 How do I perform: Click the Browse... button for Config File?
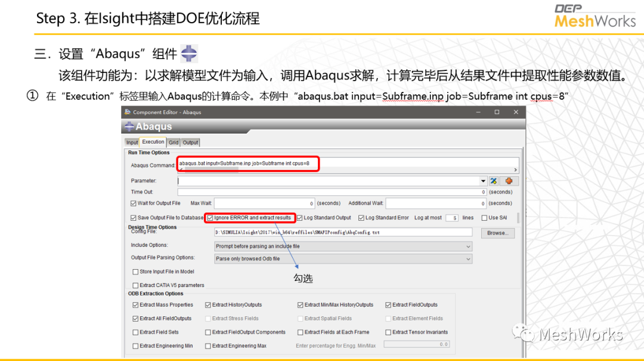click(498, 233)
